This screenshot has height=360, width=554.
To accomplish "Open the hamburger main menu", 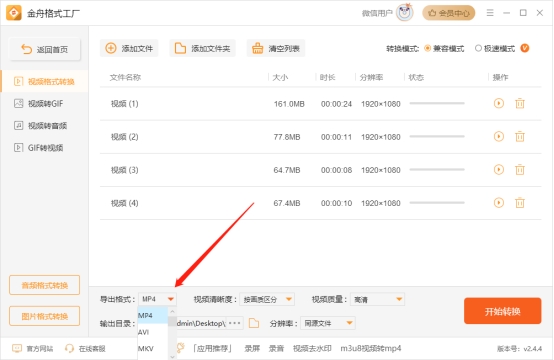I will (x=490, y=13).
